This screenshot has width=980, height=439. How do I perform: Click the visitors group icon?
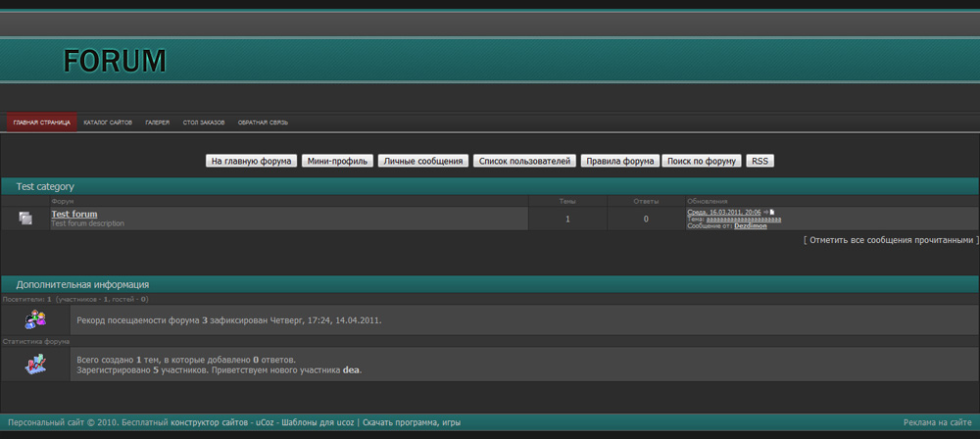click(x=35, y=319)
